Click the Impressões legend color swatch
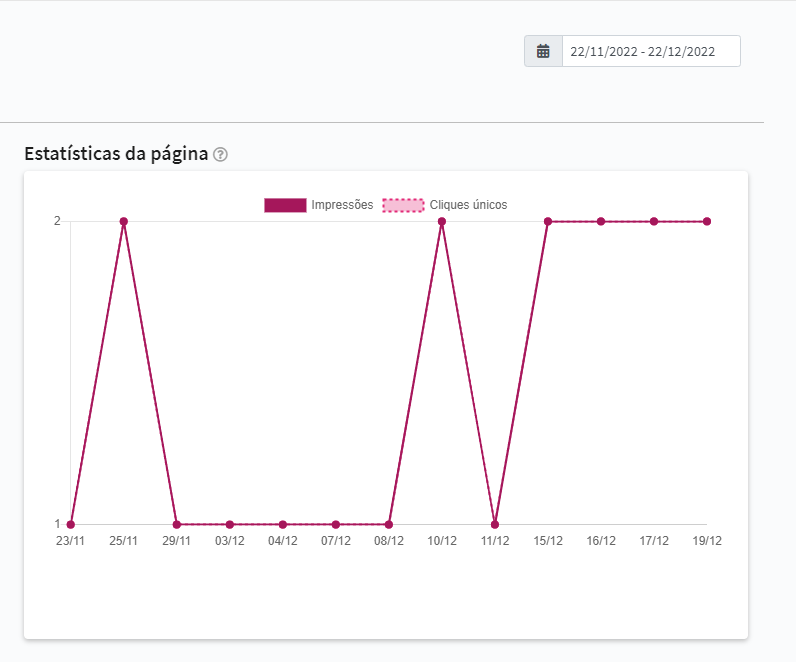This screenshot has width=796, height=662. click(285, 205)
